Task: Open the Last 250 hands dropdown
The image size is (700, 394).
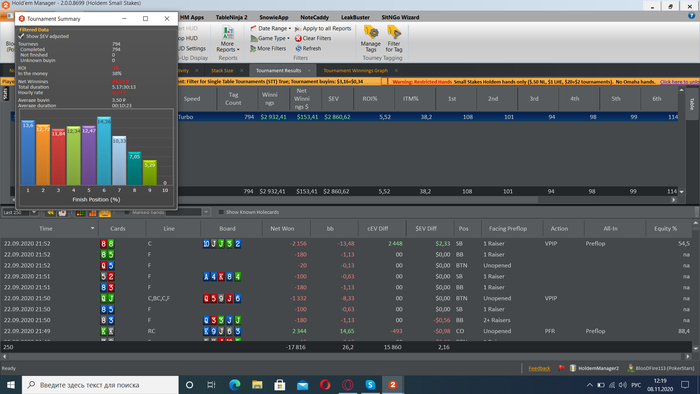Action: click(33, 212)
